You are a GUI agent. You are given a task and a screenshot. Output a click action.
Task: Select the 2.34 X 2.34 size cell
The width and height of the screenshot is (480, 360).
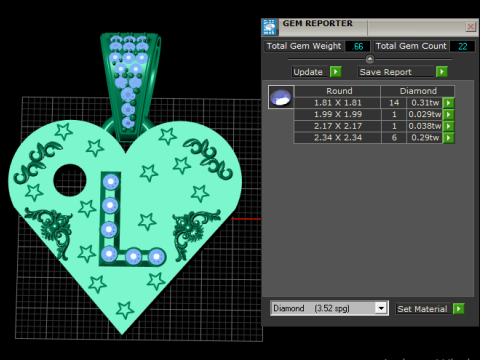[x=338, y=138]
